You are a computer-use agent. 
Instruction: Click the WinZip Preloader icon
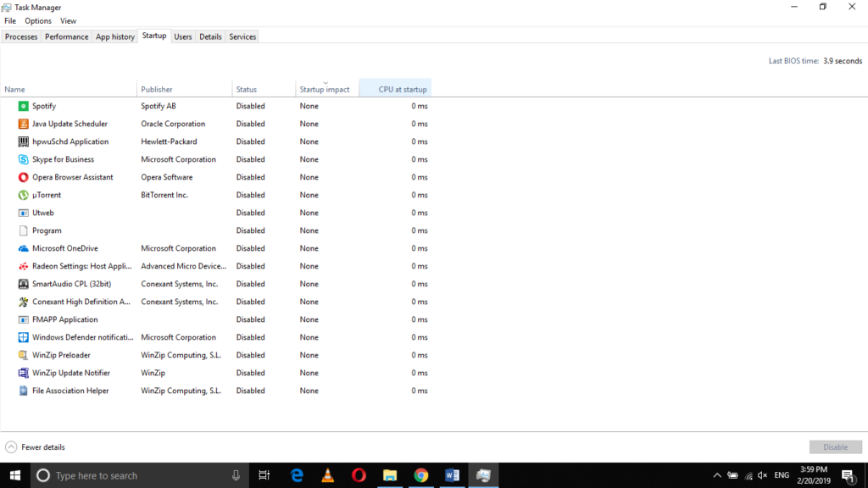23,355
